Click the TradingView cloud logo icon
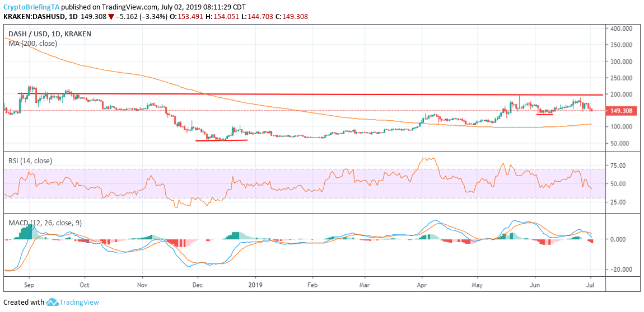The image size is (644, 312). click(x=52, y=302)
